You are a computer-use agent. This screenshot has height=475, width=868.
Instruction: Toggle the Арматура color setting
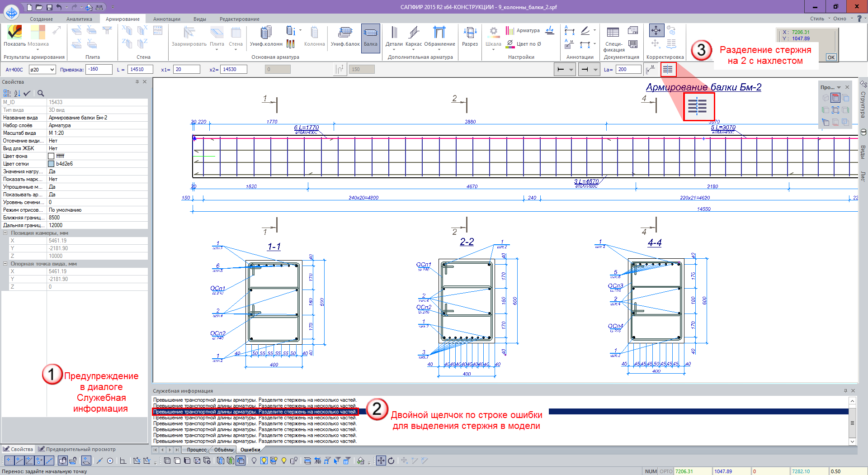523,31
